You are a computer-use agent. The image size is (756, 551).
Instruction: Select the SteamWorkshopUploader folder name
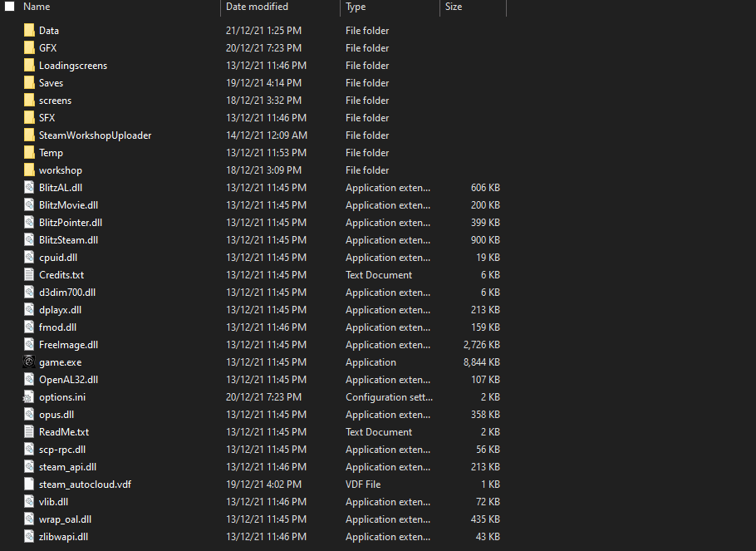95,135
